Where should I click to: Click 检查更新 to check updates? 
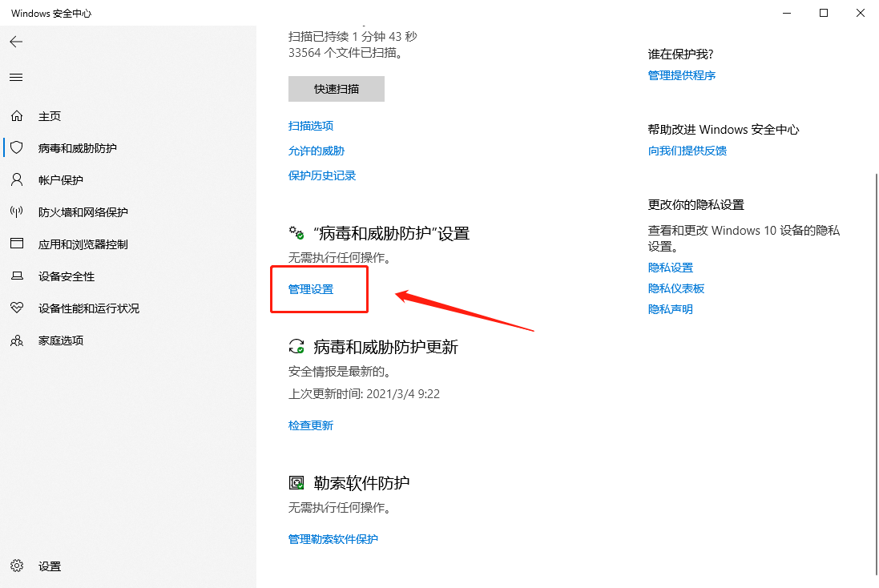tap(311, 425)
